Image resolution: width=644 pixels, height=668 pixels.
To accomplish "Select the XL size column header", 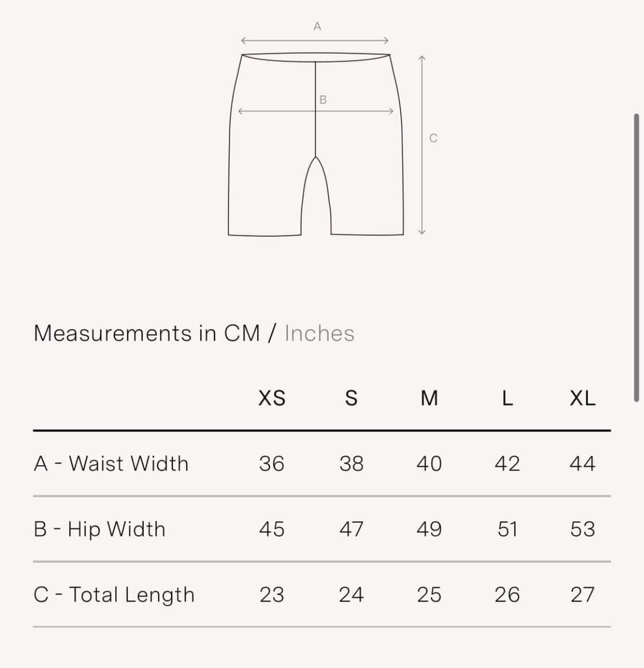I will click(583, 398).
